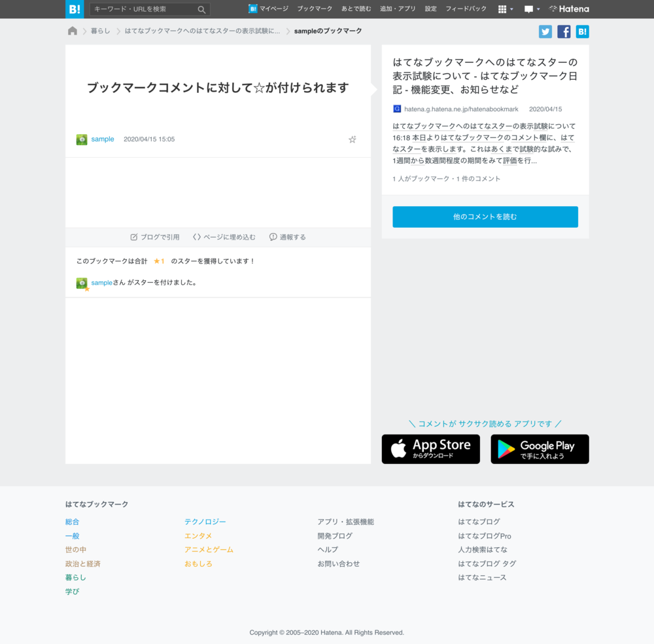Screen dimensions: 654x644
Task: Open the 暮らし footer link
Action: (x=76, y=578)
